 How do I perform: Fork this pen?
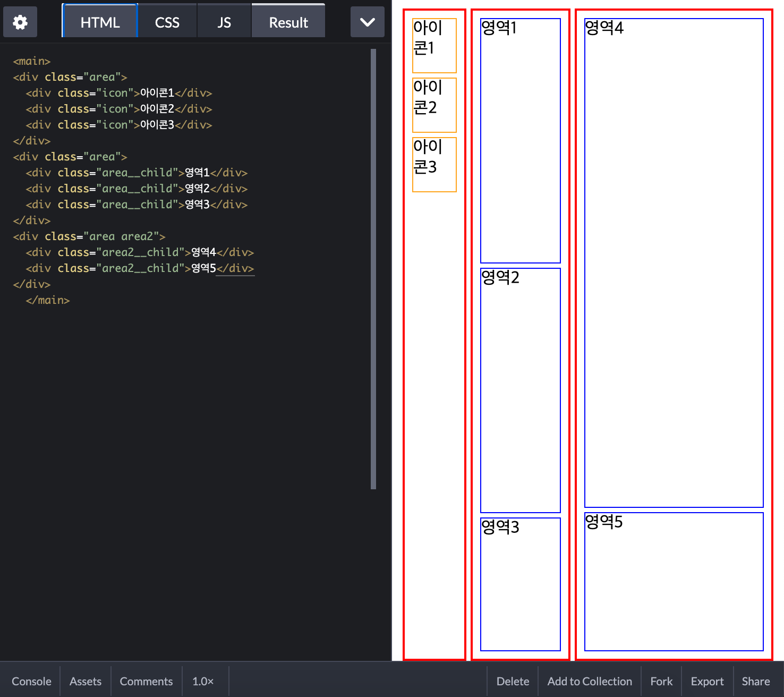(661, 681)
